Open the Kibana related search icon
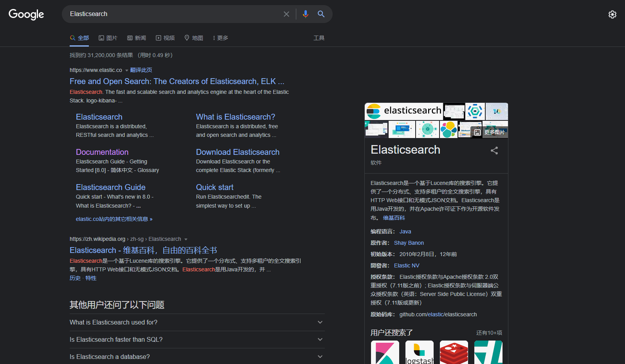 tap(385, 352)
